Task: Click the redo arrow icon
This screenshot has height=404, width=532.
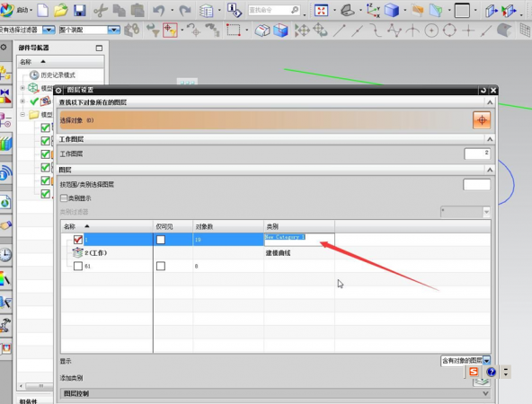Action: coord(185,11)
